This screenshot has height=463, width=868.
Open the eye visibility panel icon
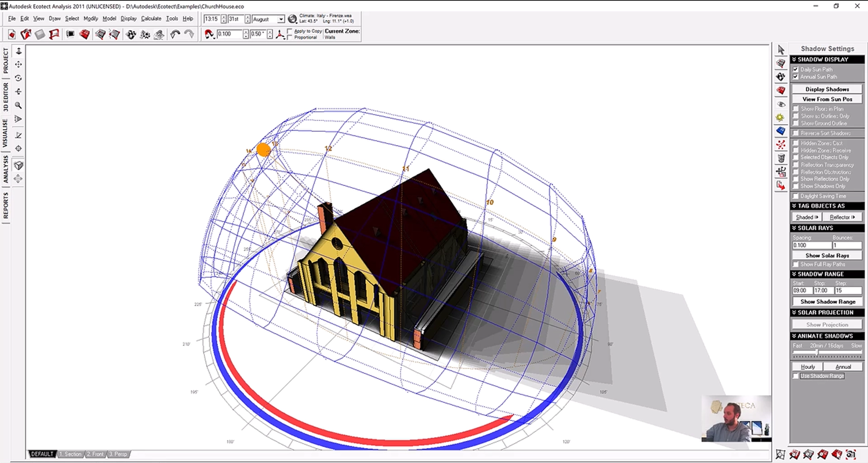781,104
